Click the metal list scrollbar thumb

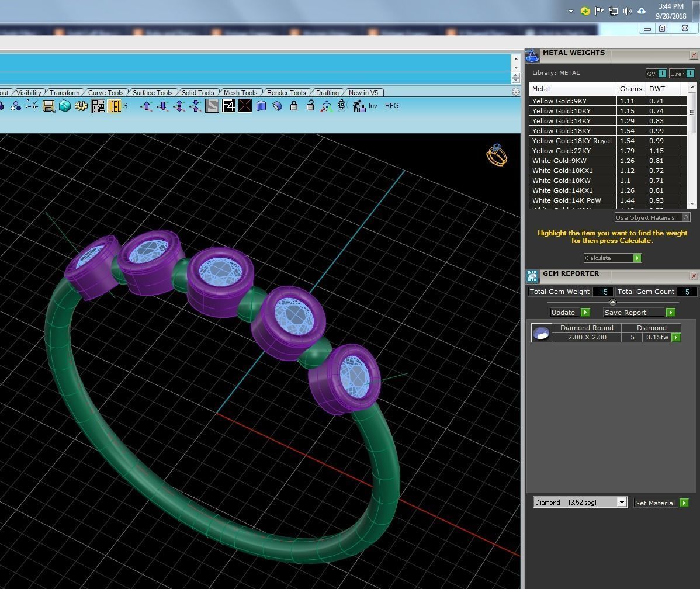tap(692, 113)
